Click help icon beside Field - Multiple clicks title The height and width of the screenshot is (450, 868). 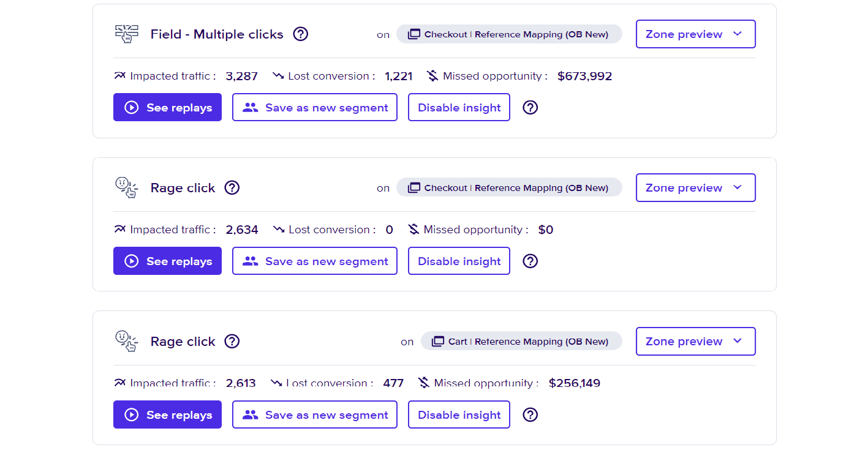pos(300,34)
